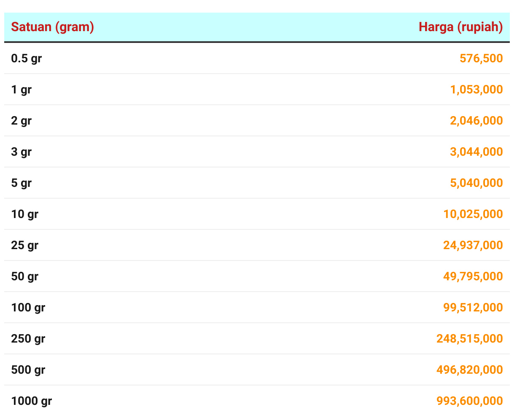Click the 248,515,000 price value

click(470, 338)
